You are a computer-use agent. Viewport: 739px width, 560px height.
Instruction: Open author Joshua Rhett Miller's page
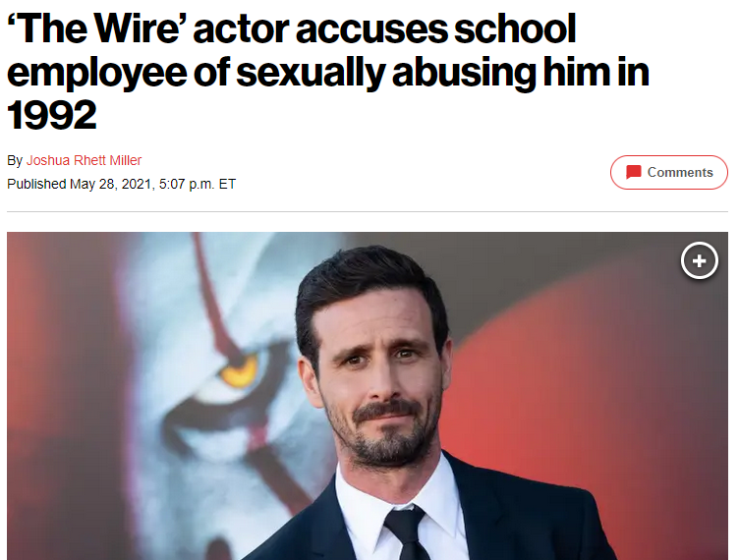(x=84, y=160)
